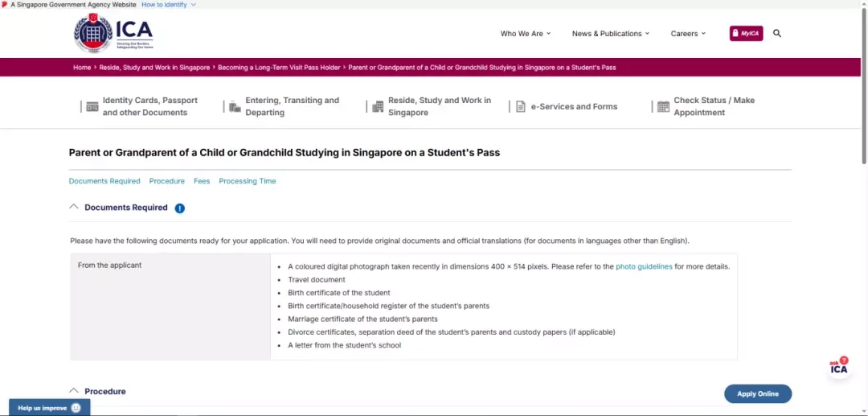Jump to Processing Time anchor link
This screenshot has height=416, width=868.
tap(247, 181)
